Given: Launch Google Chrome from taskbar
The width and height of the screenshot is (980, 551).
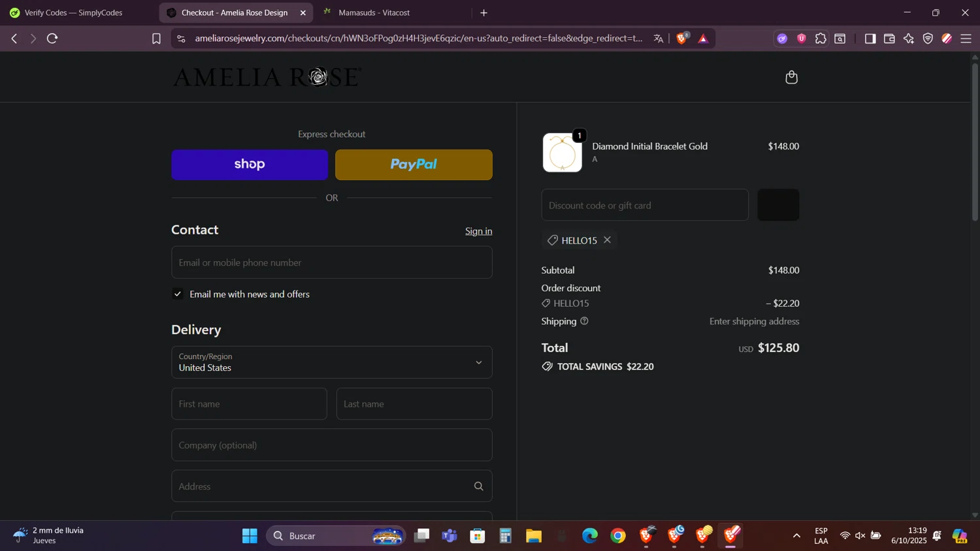Looking at the screenshot, I should pyautogui.click(x=618, y=536).
